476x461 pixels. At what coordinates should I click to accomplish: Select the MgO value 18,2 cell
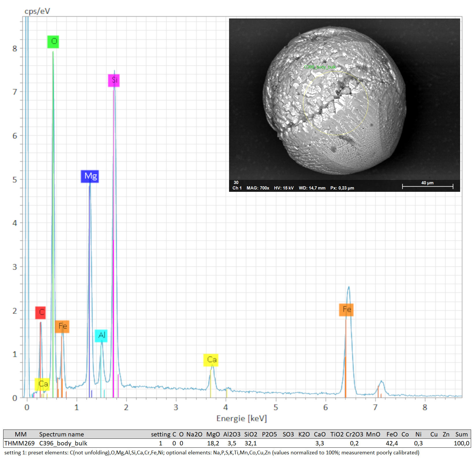(213, 443)
